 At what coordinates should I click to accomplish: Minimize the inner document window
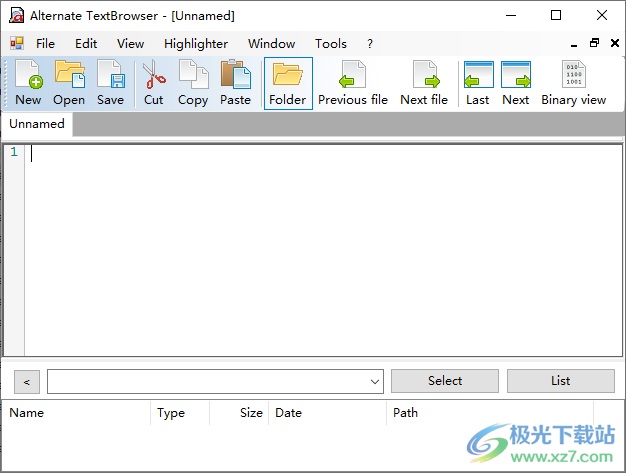pyautogui.click(x=574, y=44)
